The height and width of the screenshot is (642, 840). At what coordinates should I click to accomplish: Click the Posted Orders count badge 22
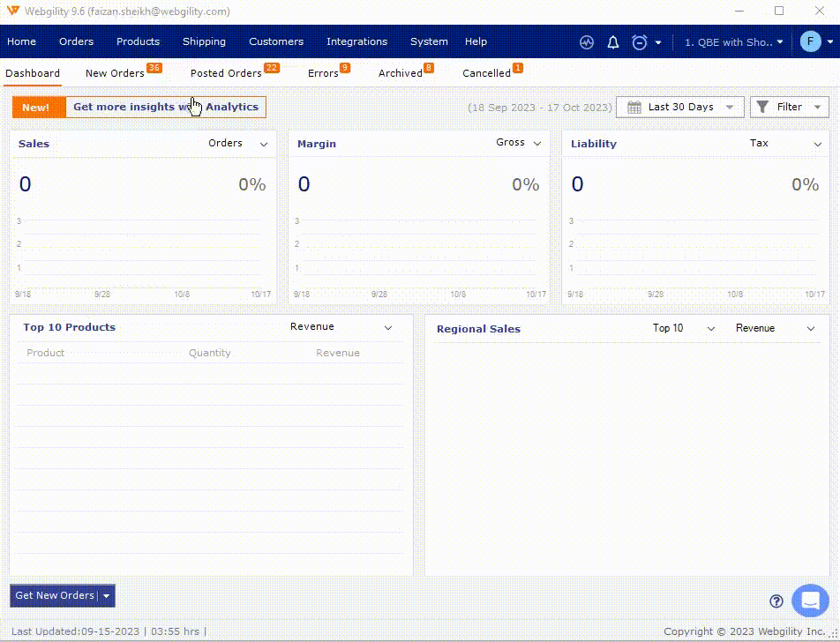pos(272,68)
